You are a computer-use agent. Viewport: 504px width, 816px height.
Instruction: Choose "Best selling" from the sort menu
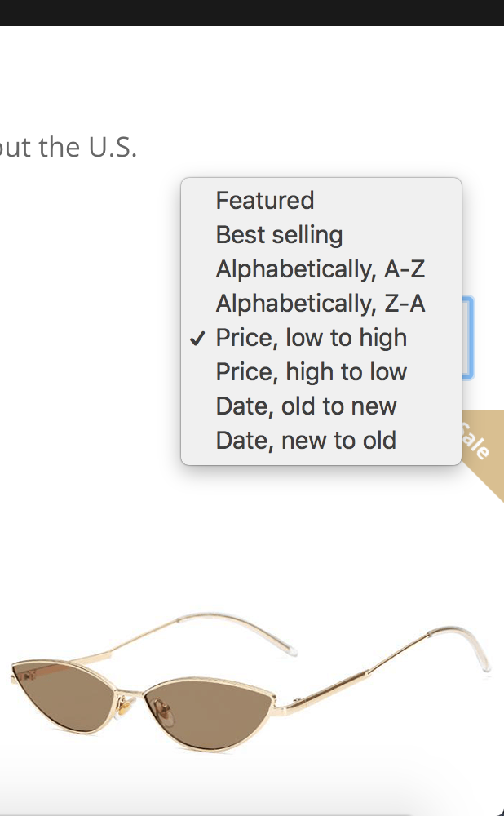(279, 235)
